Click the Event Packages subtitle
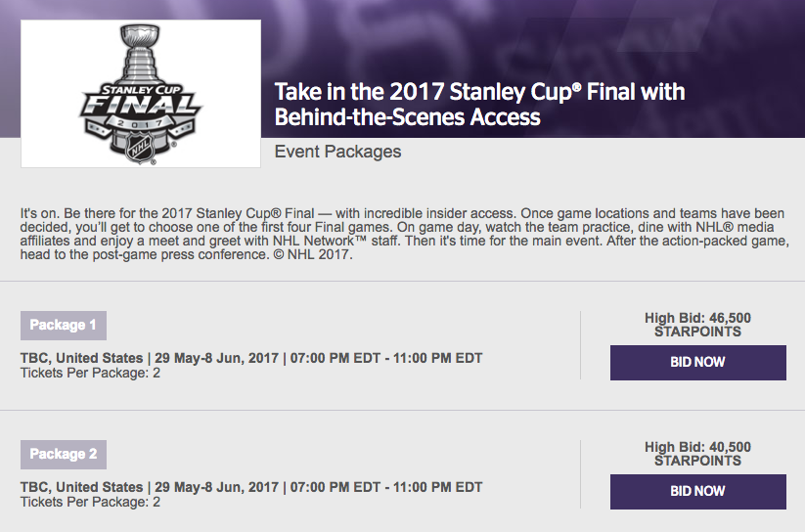This screenshot has width=805, height=532. 337,152
